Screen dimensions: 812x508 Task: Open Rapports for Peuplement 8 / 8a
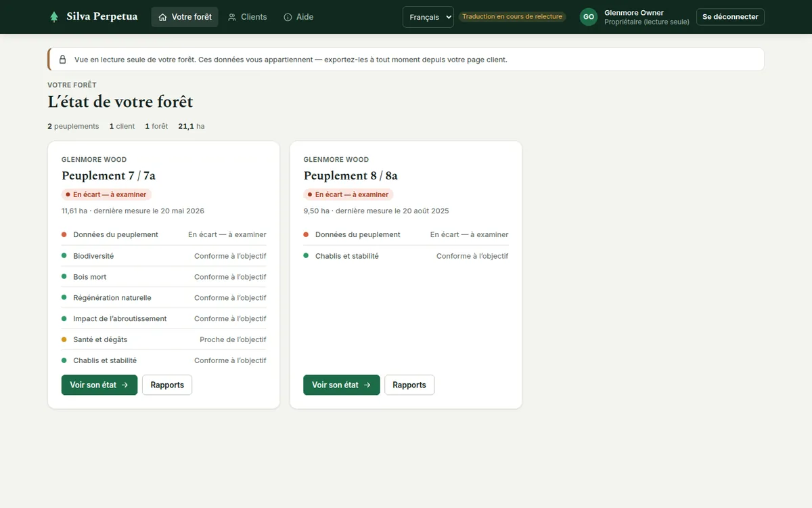click(409, 385)
